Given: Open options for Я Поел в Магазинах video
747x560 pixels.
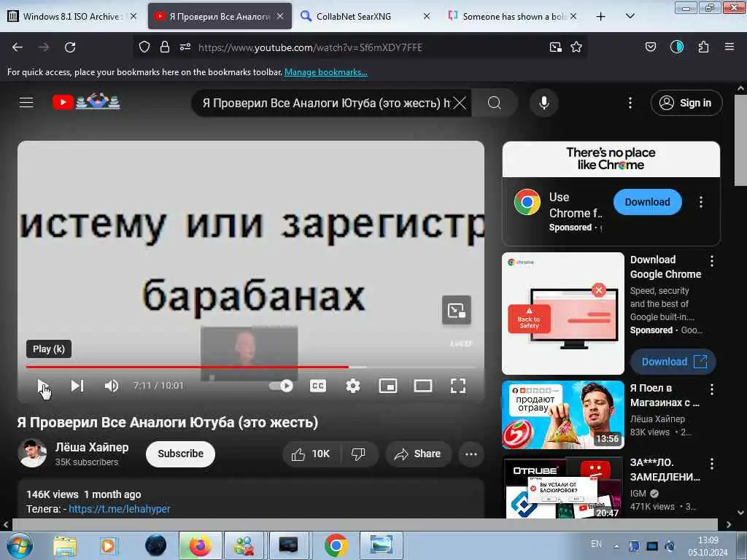Looking at the screenshot, I should point(712,389).
